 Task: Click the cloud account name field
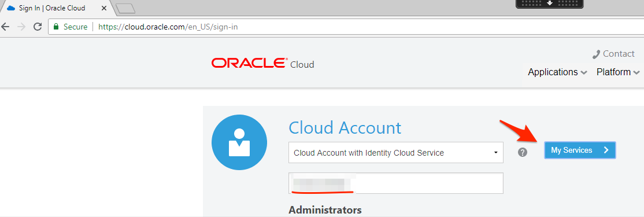[396, 183]
